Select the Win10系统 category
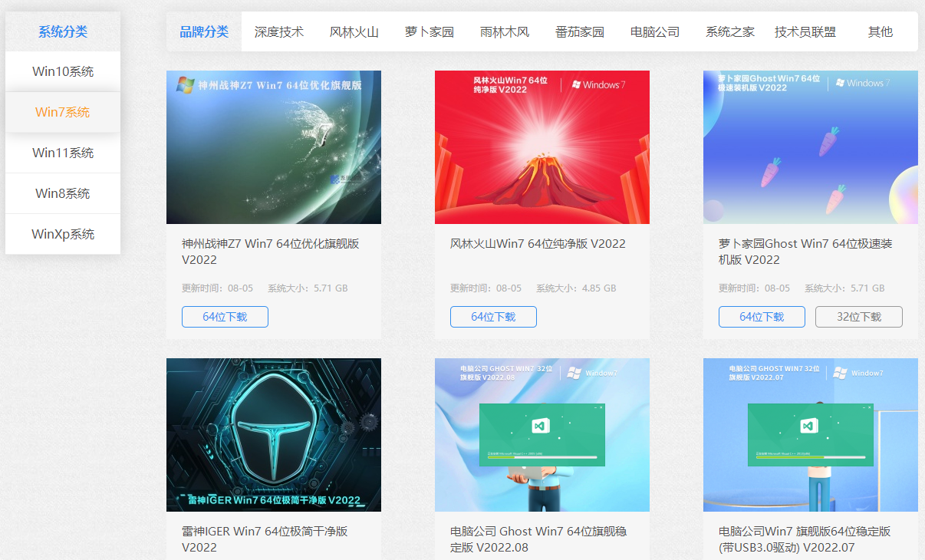 [63, 71]
